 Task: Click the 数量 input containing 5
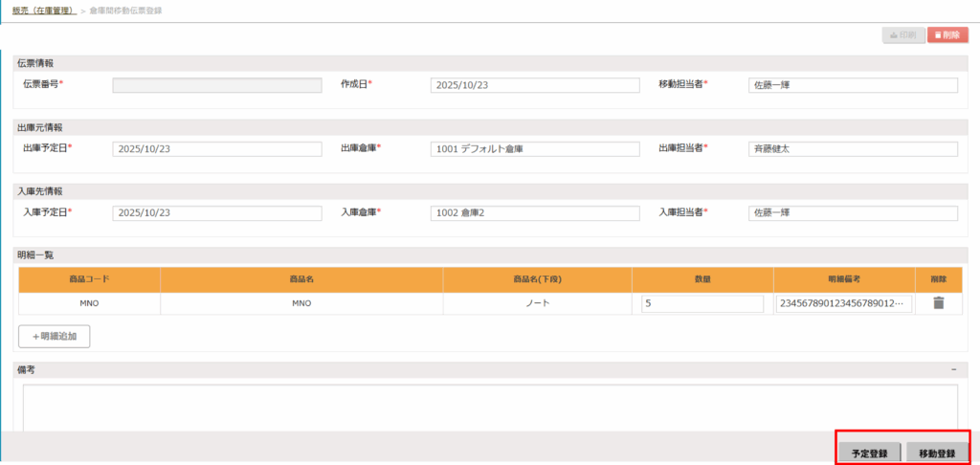[x=702, y=303]
